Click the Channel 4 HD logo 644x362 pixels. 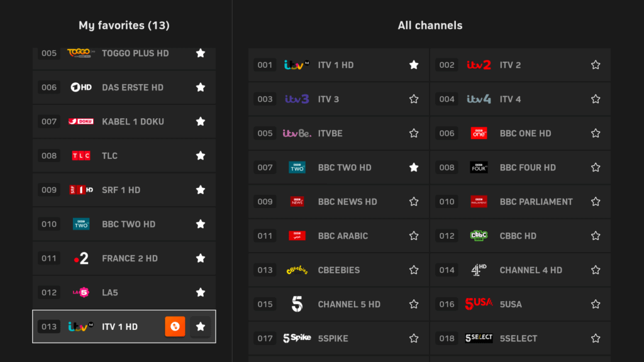(x=479, y=270)
